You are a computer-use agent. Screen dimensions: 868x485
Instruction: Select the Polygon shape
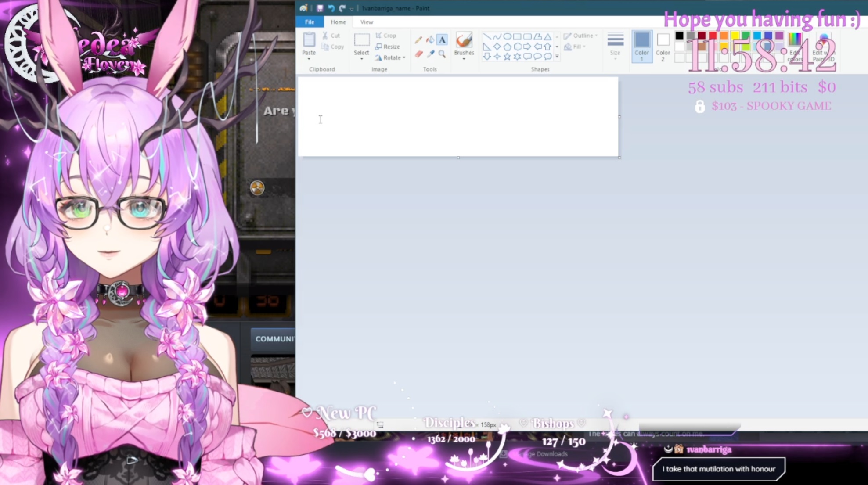(x=537, y=36)
